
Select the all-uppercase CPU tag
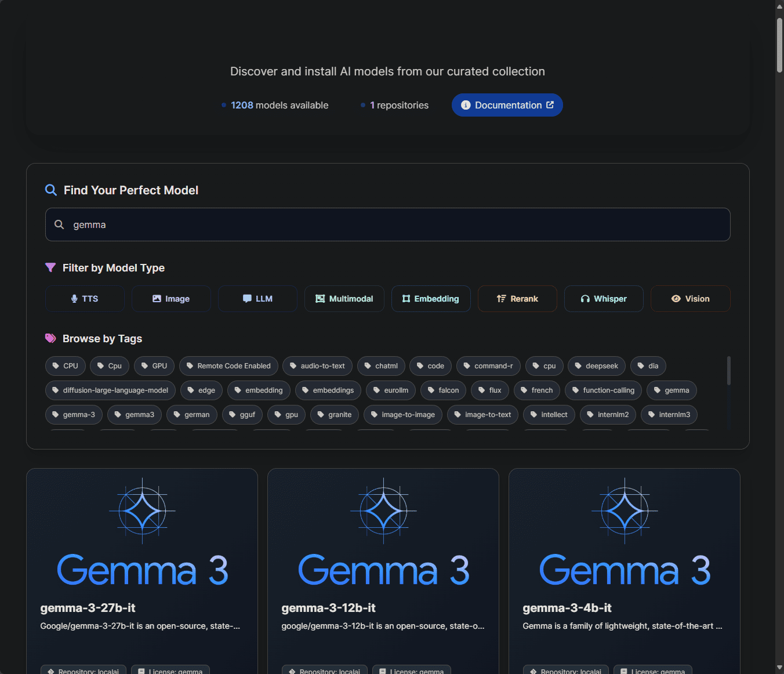tap(66, 366)
